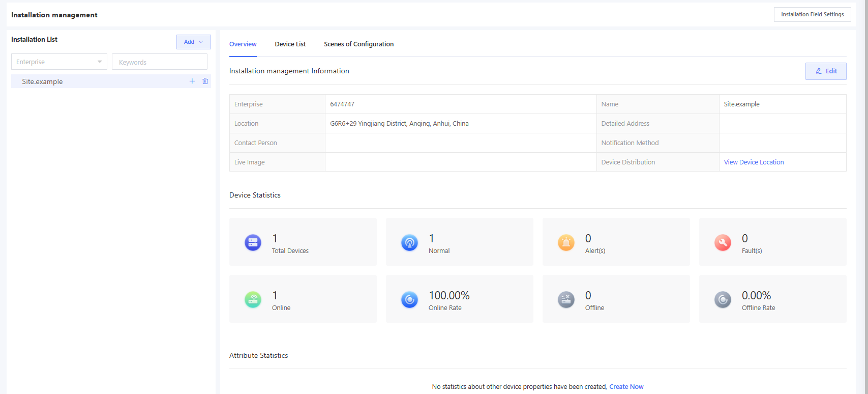Delete Site.example using the trash icon

coord(205,81)
